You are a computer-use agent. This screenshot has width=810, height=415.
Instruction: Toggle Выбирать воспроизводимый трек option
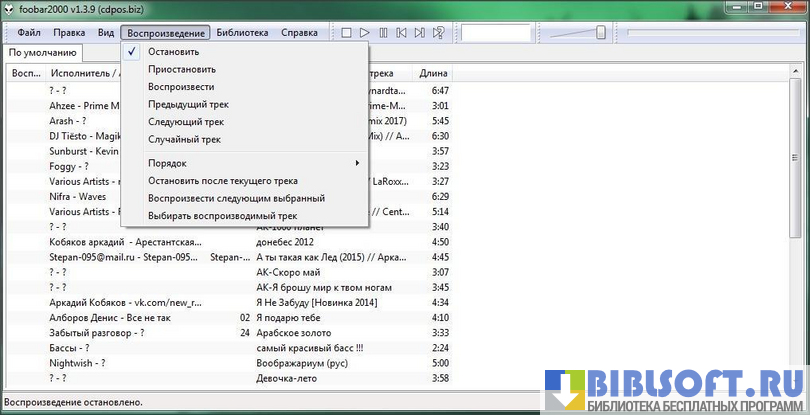click(222, 215)
